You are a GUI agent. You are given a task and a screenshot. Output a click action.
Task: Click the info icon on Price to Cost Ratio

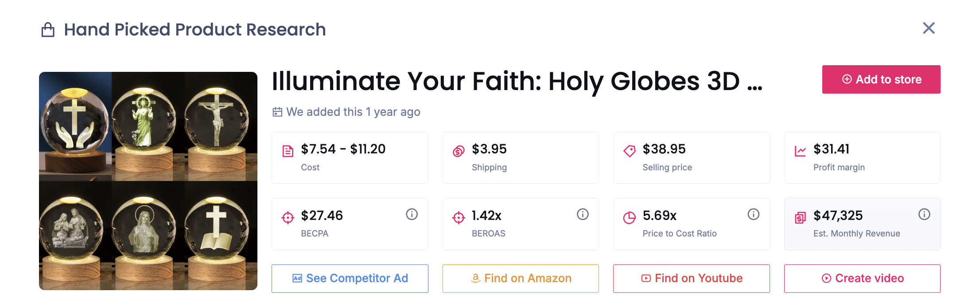point(753,214)
